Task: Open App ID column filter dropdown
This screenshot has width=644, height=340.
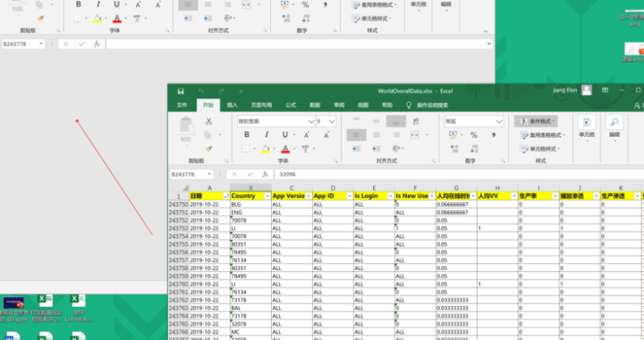Action: click(350, 196)
